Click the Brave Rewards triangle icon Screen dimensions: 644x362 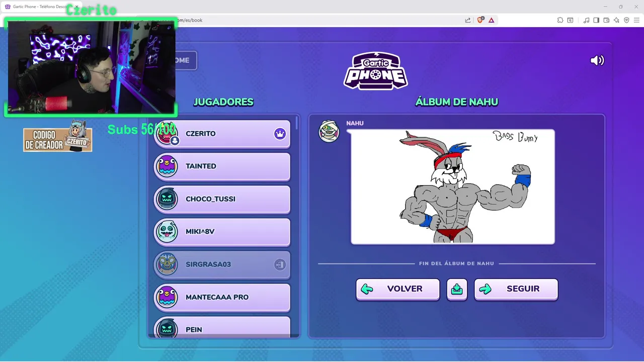[492, 20]
